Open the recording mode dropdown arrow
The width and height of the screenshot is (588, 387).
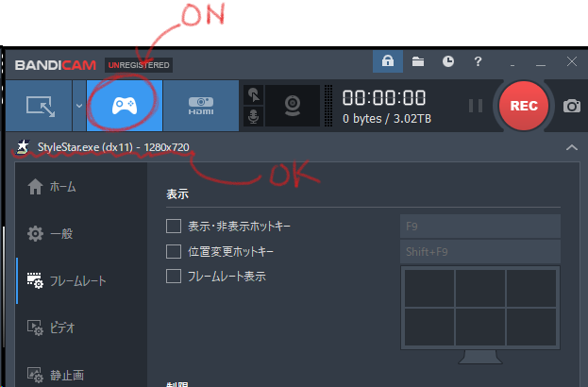coord(79,106)
